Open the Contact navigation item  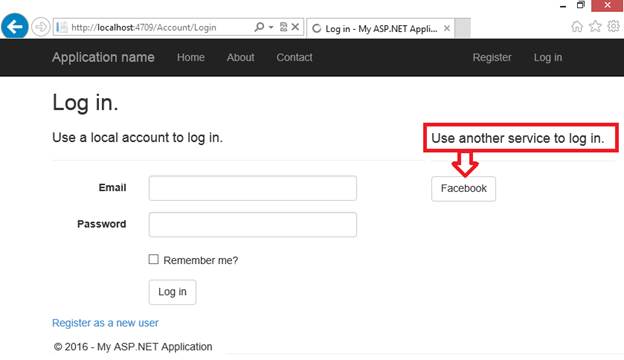pos(294,57)
